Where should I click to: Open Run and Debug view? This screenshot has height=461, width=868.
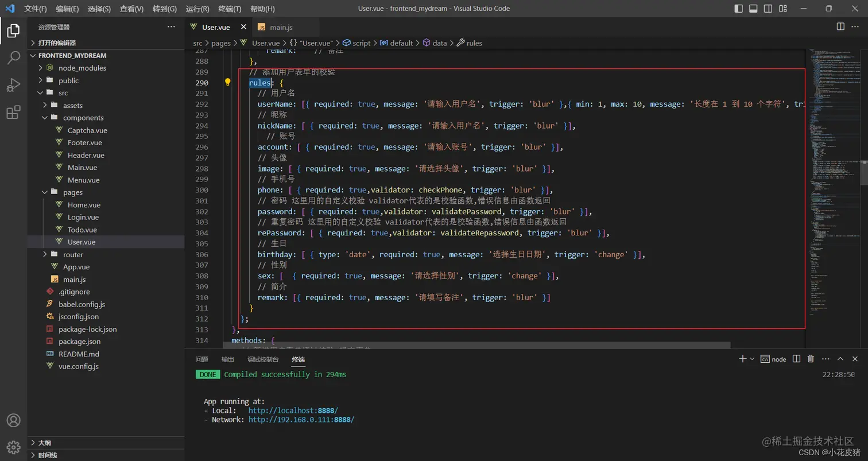click(x=13, y=85)
